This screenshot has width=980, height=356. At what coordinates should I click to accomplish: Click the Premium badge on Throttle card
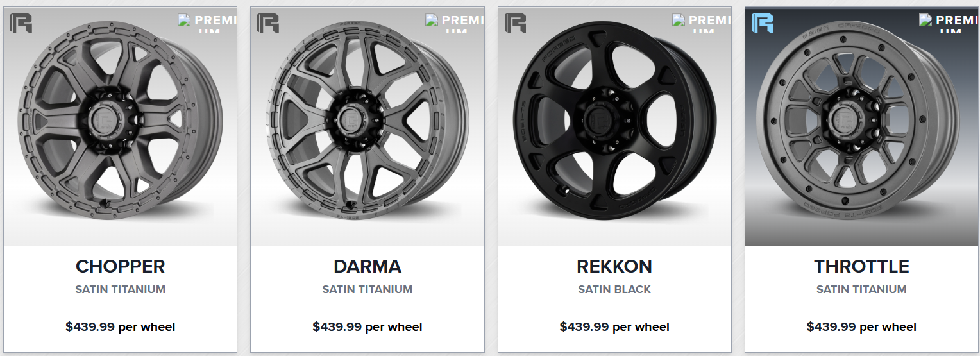949,22
